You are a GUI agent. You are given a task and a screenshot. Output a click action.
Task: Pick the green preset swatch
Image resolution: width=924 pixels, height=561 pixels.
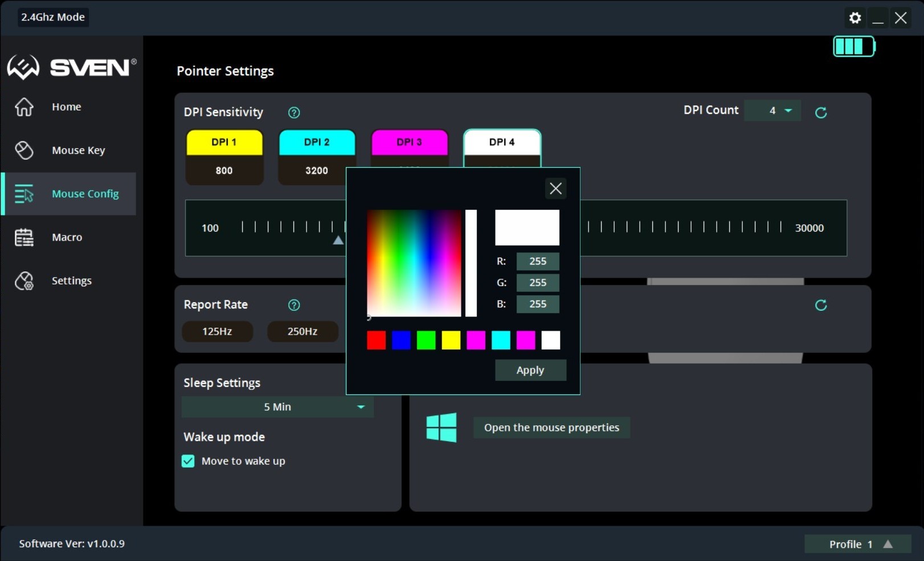pyautogui.click(x=426, y=340)
